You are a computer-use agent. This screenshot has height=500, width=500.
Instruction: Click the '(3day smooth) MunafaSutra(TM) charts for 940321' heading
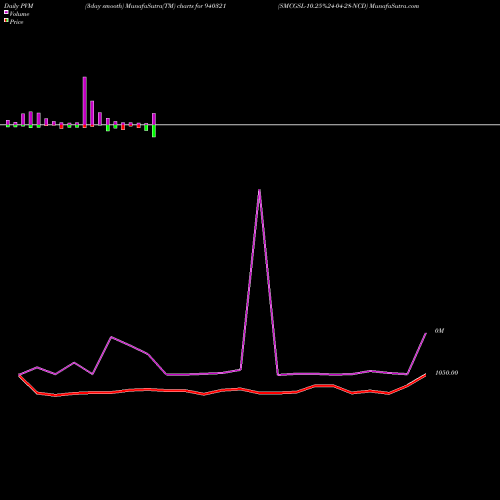coord(155,6)
